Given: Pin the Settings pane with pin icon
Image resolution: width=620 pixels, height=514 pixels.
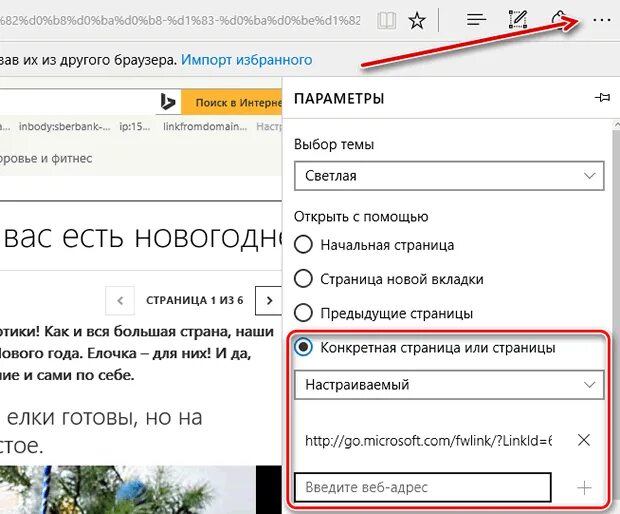Looking at the screenshot, I should pyautogui.click(x=602, y=97).
